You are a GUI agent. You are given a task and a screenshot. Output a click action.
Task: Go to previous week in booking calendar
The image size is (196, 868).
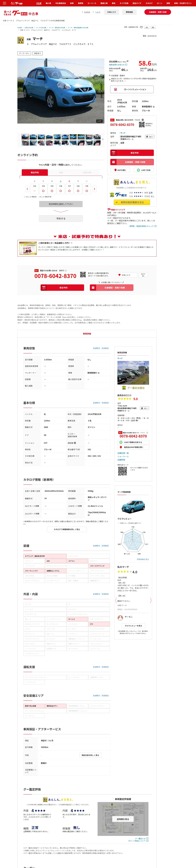(x=27, y=189)
